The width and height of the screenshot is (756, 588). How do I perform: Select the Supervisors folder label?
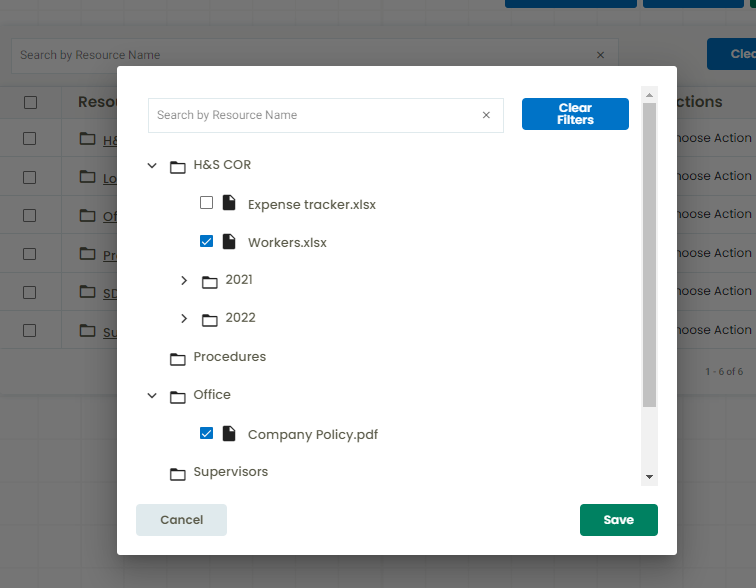230,472
